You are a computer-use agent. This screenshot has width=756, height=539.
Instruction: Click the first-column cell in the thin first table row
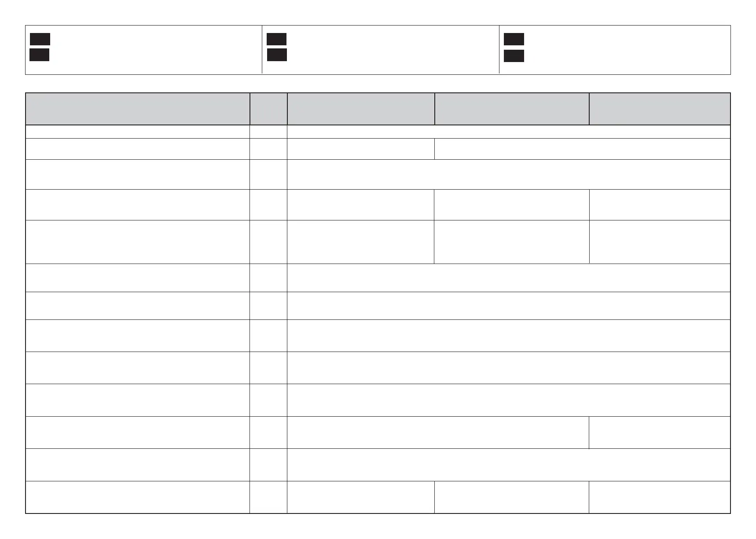(x=137, y=132)
